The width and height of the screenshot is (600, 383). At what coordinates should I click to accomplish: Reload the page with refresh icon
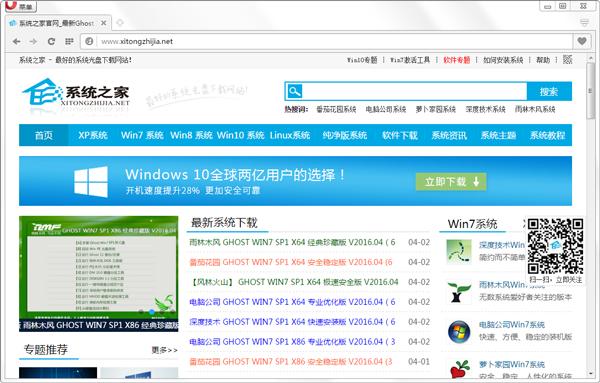[51, 41]
